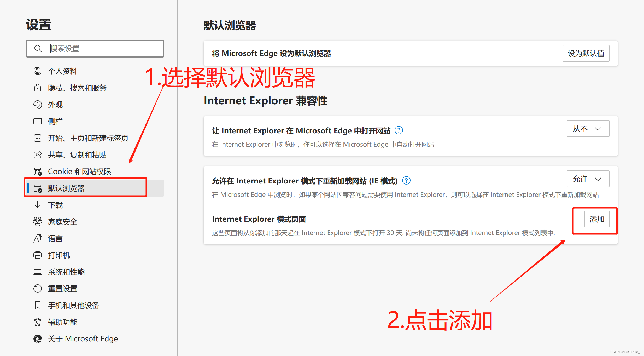
Task: Open the Reset settings menu item
Action: (63, 289)
